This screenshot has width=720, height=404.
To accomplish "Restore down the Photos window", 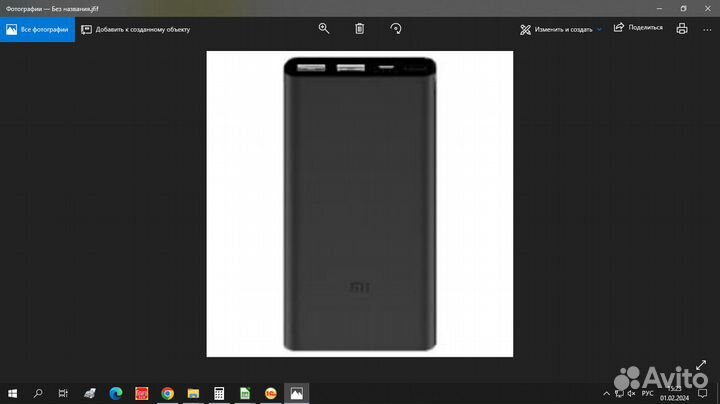I will (x=683, y=8).
